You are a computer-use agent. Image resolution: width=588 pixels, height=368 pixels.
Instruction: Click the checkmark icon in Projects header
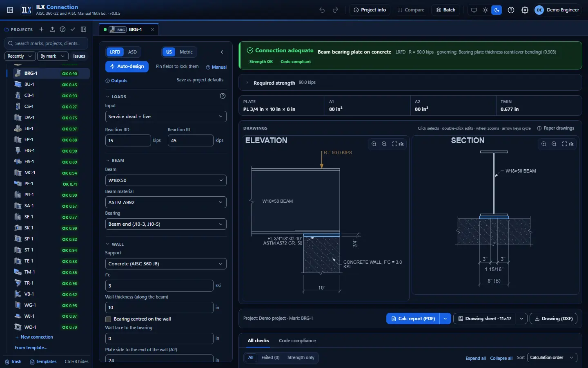tap(73, 29)
